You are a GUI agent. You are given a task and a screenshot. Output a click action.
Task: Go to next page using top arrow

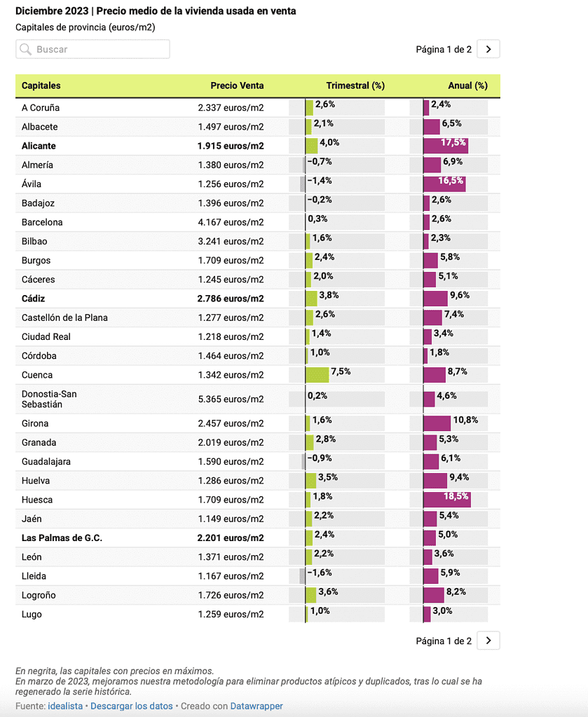click(488, 49)
